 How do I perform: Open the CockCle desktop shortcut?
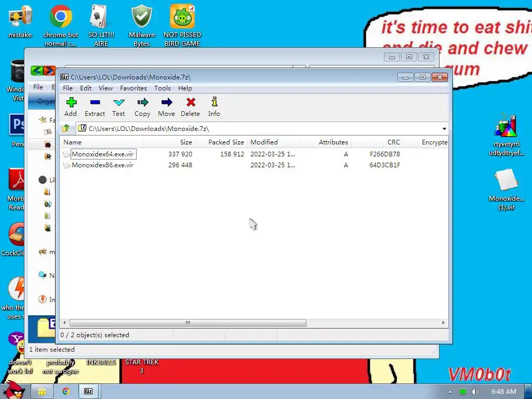coord(12,239)
